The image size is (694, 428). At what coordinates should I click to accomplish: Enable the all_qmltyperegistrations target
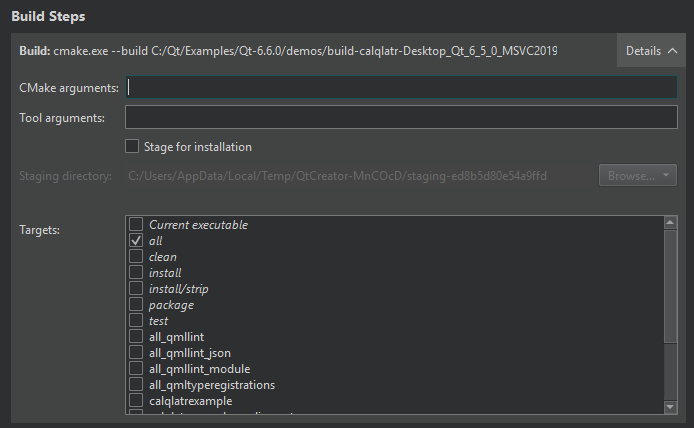point(136,385)
